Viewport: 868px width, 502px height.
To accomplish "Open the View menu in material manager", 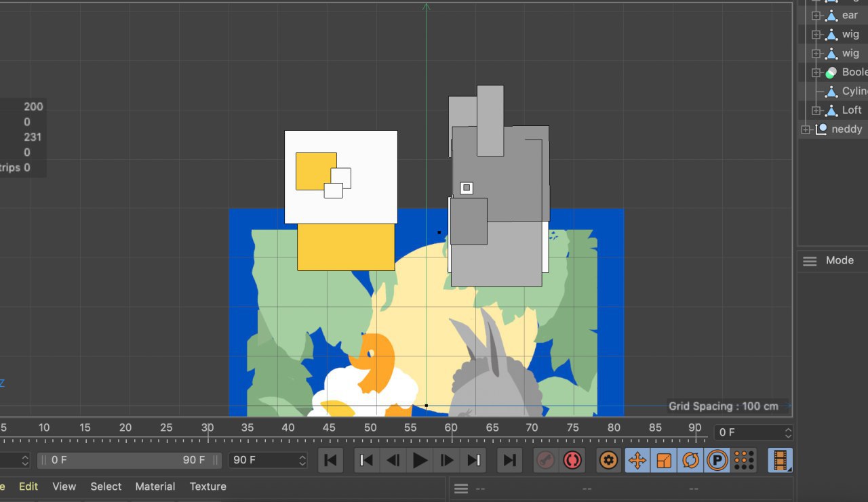I will point(64,486).
